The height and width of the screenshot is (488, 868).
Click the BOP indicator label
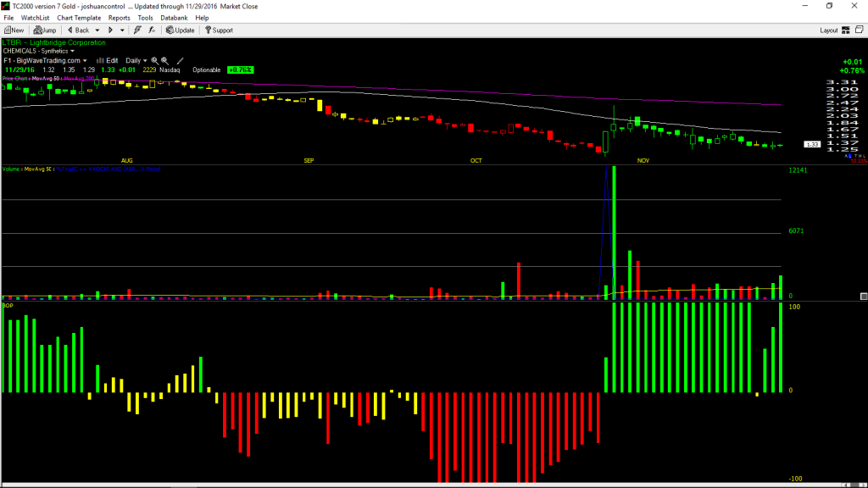(8, 305)
